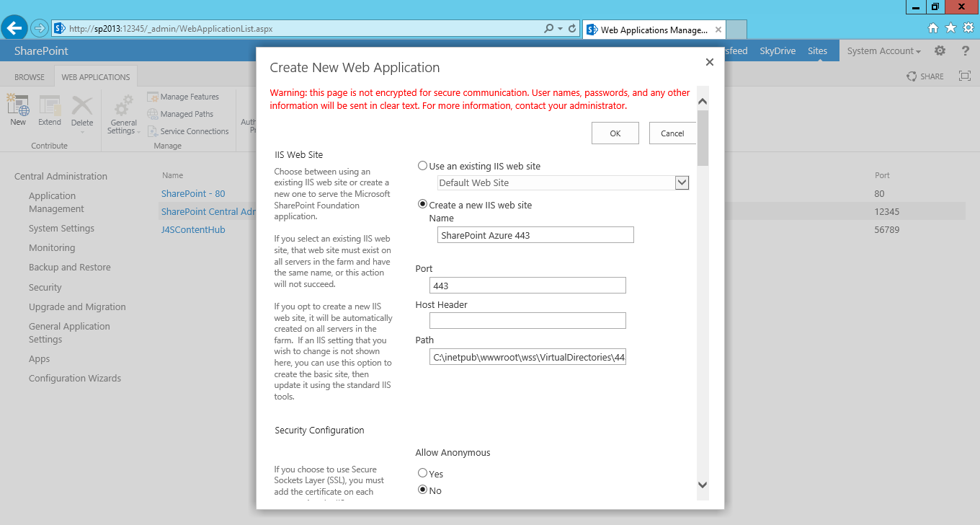
Task: Open Apps in left navigation
Action: [40, 359]
